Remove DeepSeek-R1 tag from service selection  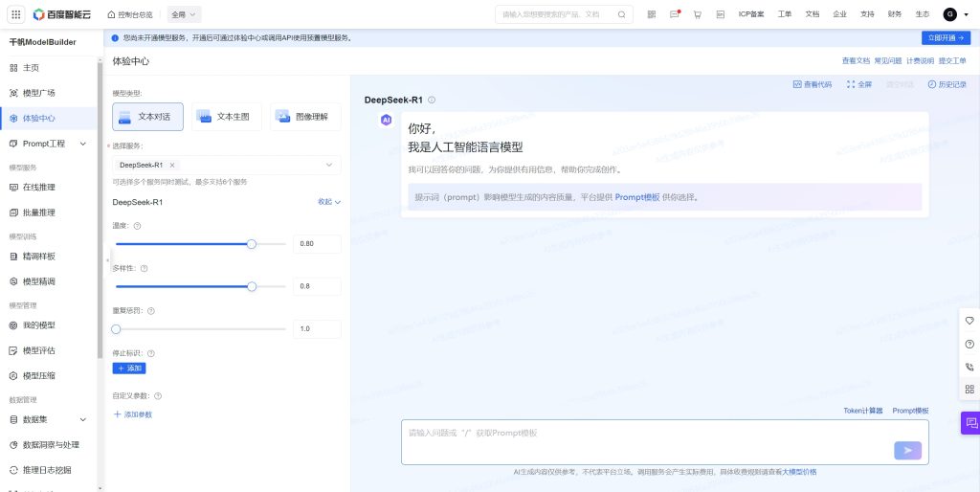pos(172,165)
